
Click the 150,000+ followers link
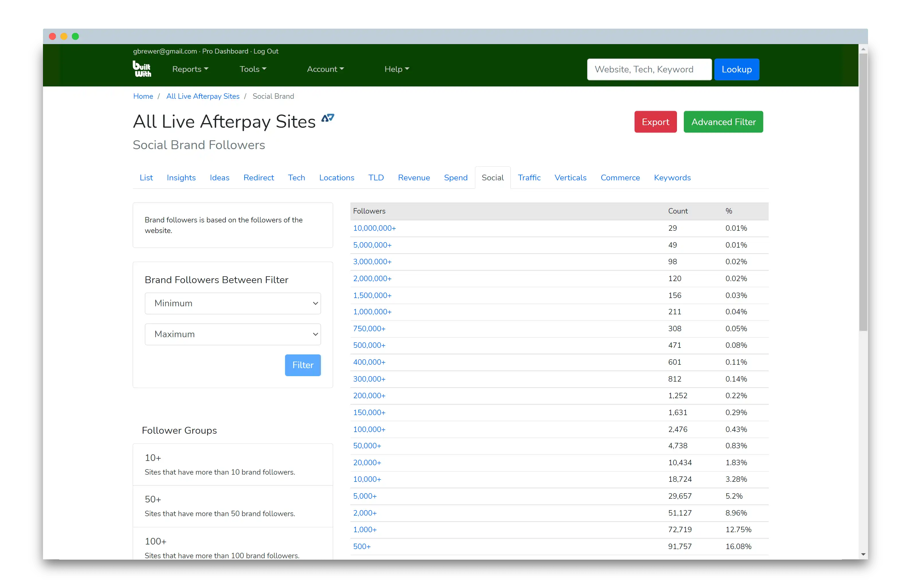369,412
